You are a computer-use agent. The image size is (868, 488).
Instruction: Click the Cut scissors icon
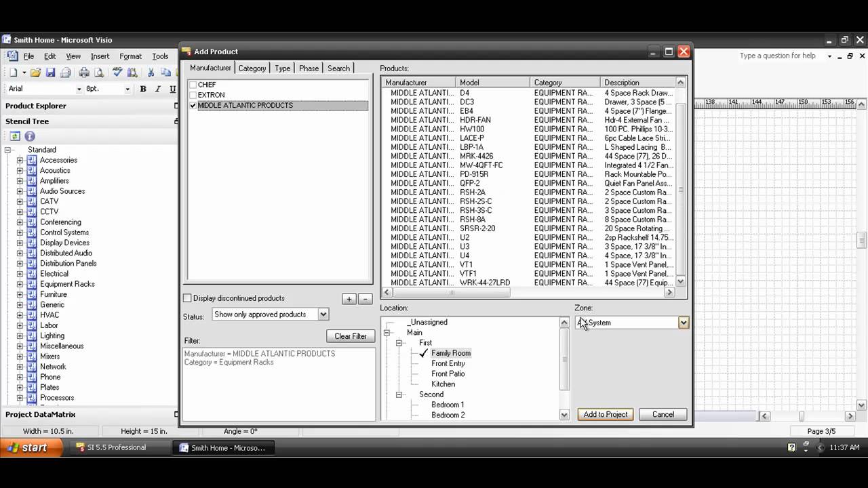[151, 73]
